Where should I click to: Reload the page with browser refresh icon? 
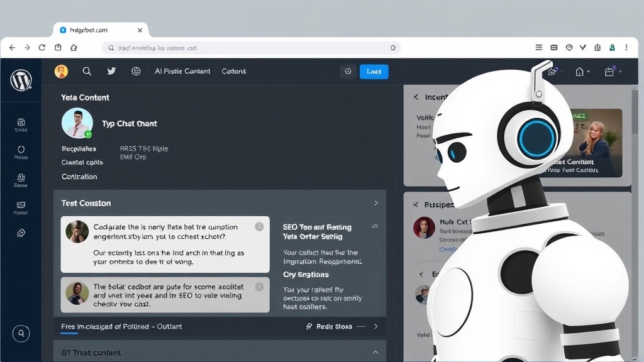[x=42, y=47]
